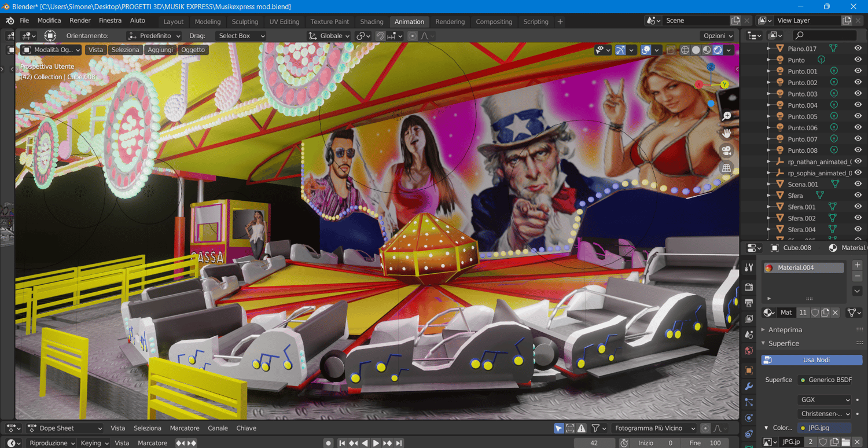868x448 pixels.
Task: Toggle the camera view gizmo
Action: coord(727,151)
